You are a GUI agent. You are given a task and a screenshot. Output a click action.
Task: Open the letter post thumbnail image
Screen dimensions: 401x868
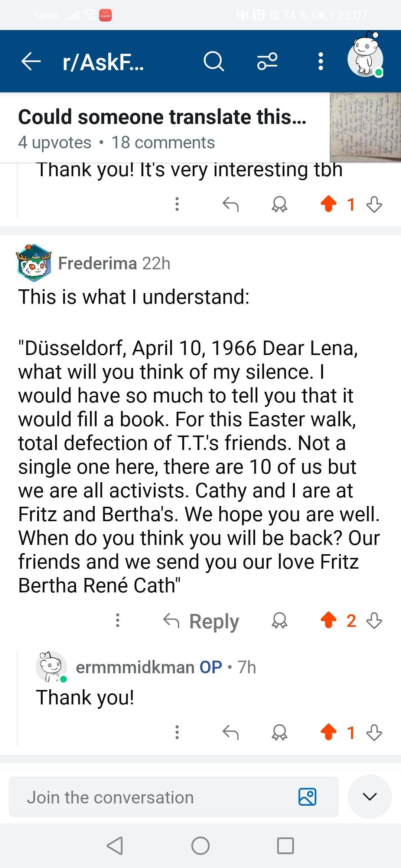tap(365, 127)
